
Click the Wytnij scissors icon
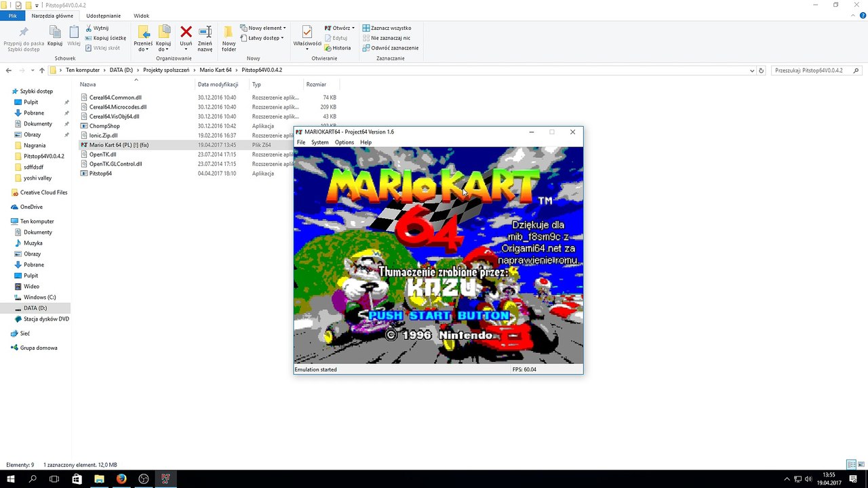point(88,28)
